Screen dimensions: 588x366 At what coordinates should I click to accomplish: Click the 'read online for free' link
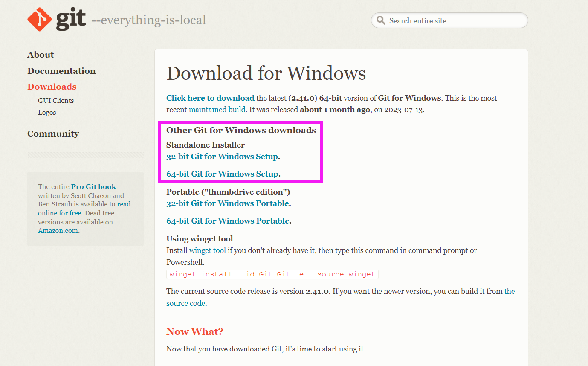[x=84, y=209]
